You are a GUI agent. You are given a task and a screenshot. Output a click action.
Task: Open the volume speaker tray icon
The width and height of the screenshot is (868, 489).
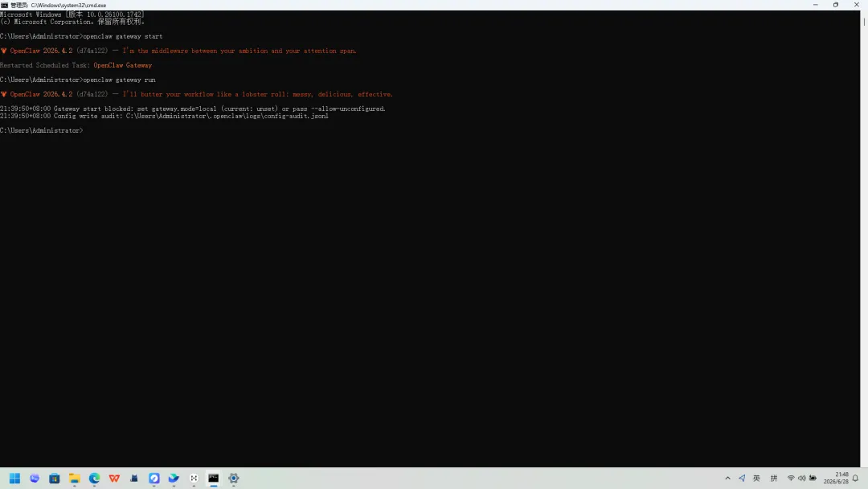pos(801,478)
